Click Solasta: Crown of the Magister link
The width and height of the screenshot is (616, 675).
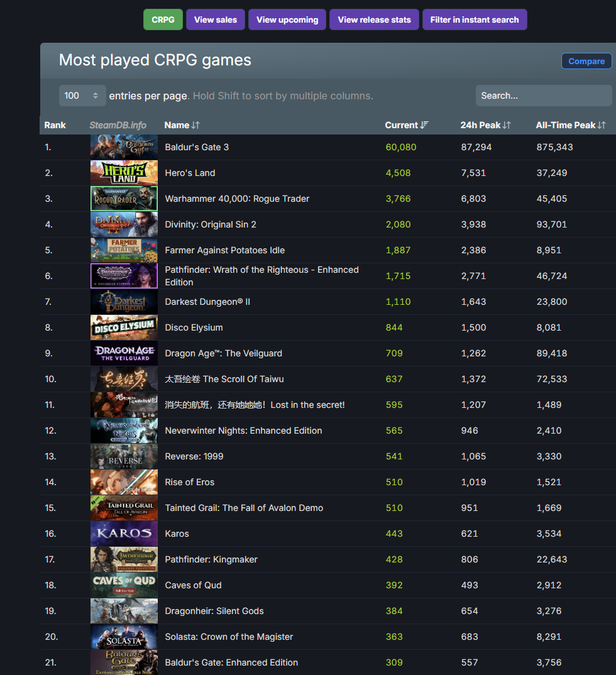(229, 637)
